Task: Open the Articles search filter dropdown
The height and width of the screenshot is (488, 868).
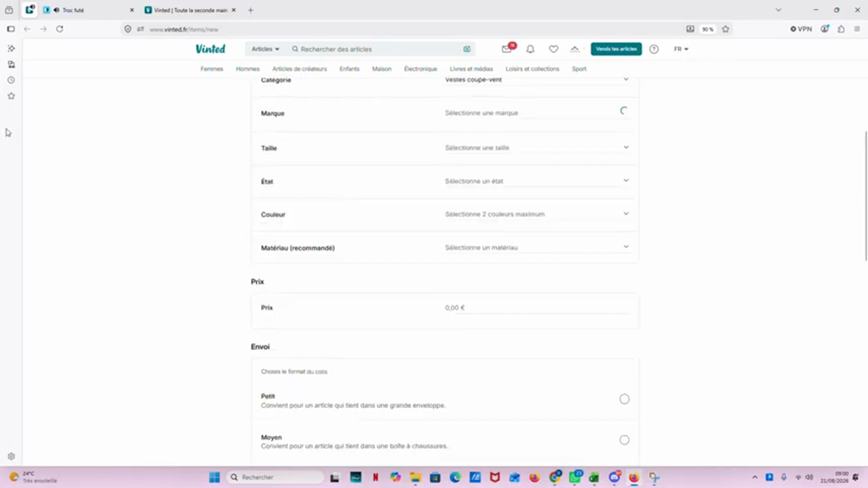Action: pyautogui.click(x=265, y=49)
